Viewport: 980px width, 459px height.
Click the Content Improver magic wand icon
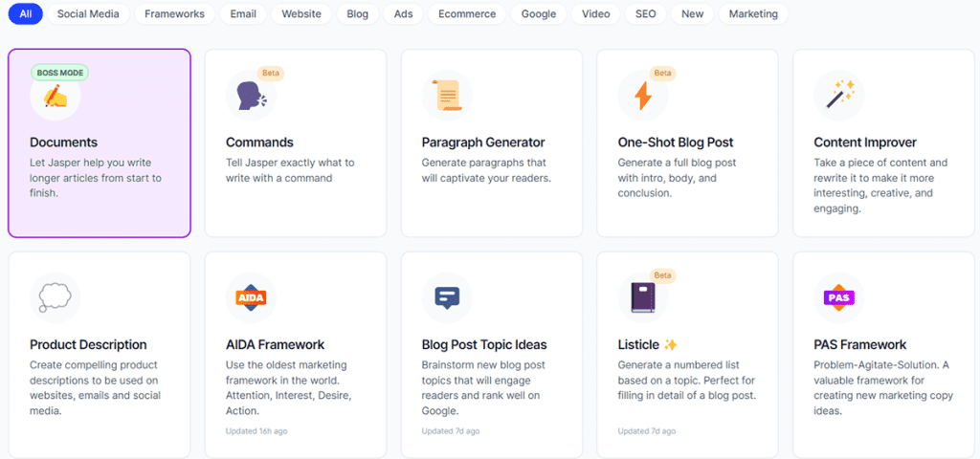[838, 96]
